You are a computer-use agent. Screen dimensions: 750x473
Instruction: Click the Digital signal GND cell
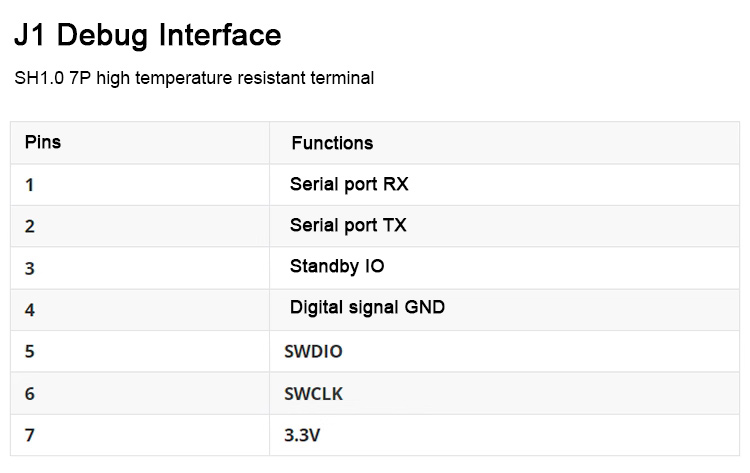pyautogui.click(x=505, y=309)
